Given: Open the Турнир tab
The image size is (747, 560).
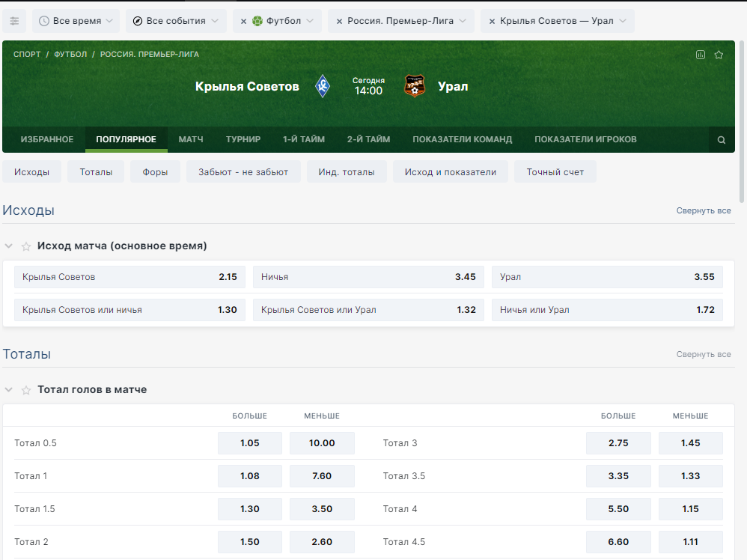Looking at the screenshot, I should coord(243,140).
